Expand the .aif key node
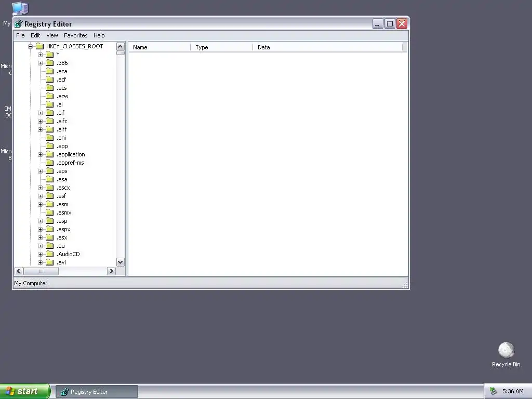This screenshot has width=532, height=399. pyautogui.click(x=40, y=113)
